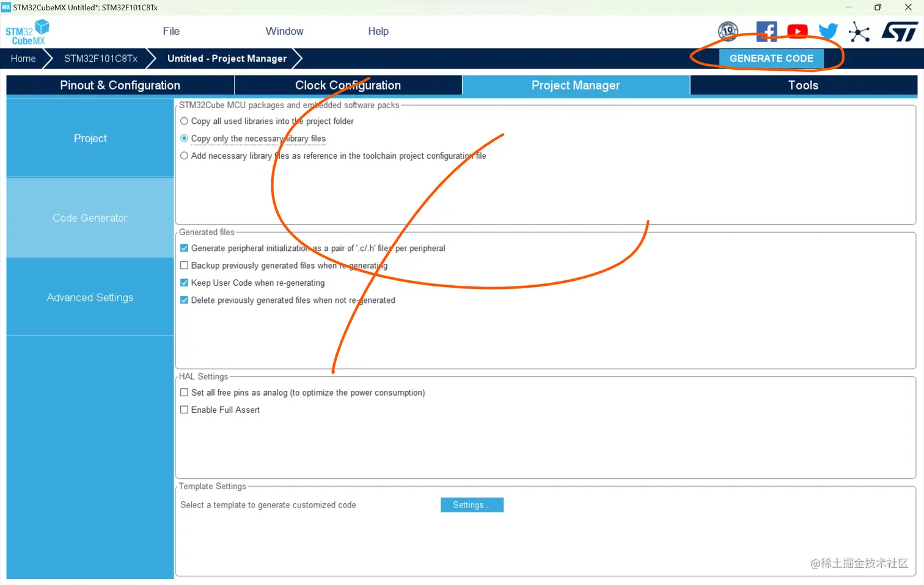Screen dimensions: 924x585
Task: Open the Project side section
Action: point(90,139)
